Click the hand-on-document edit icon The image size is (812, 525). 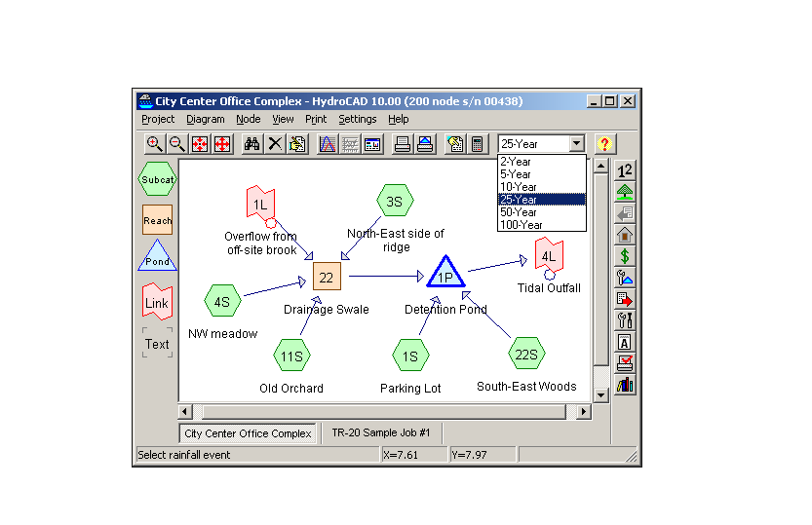coord(297,144)
